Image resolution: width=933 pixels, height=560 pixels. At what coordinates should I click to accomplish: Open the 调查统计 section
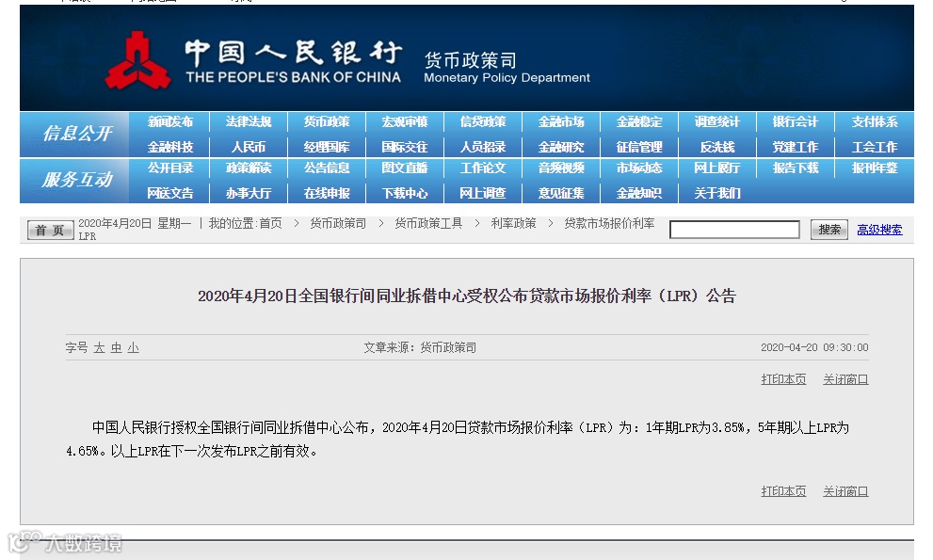[x=717, y=122]
